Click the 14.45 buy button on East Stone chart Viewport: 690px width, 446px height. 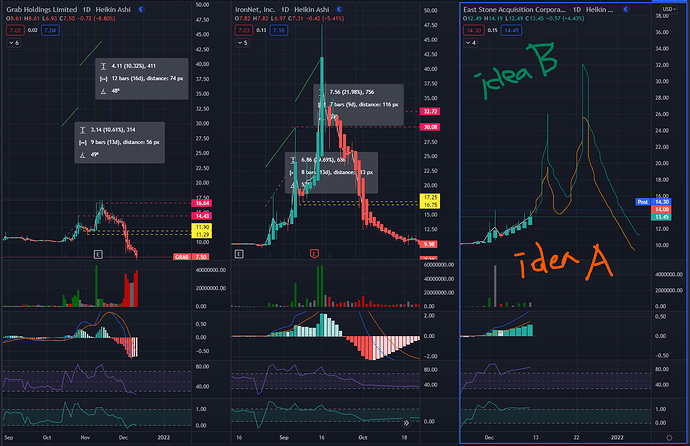pyautogui.click(x=511, y=30)
